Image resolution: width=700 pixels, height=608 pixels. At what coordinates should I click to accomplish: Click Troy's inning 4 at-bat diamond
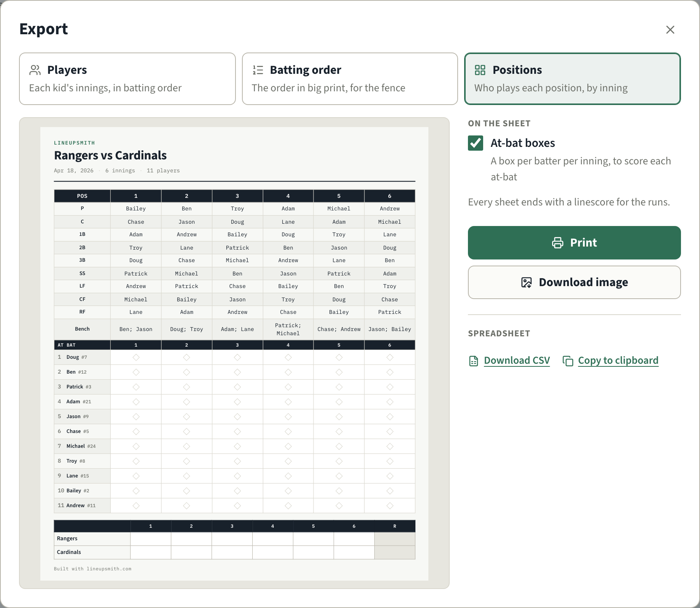tap(288, 461)
